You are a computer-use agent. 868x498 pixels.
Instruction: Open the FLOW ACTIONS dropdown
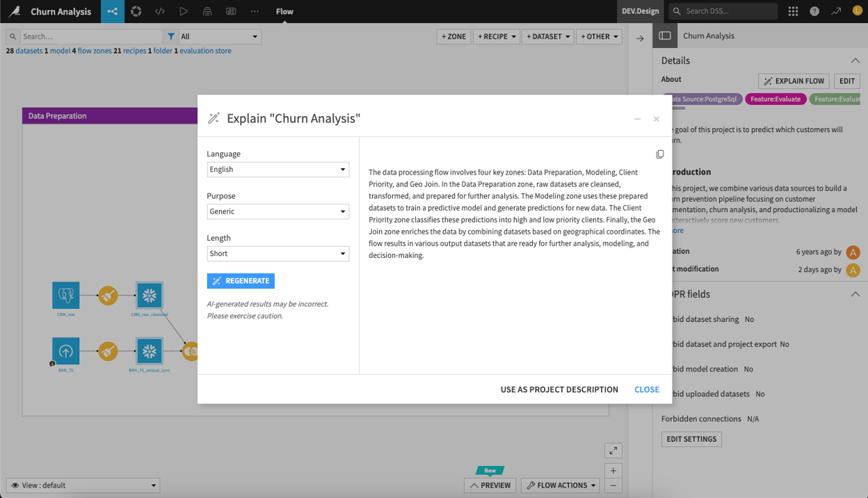coord(560,485)
